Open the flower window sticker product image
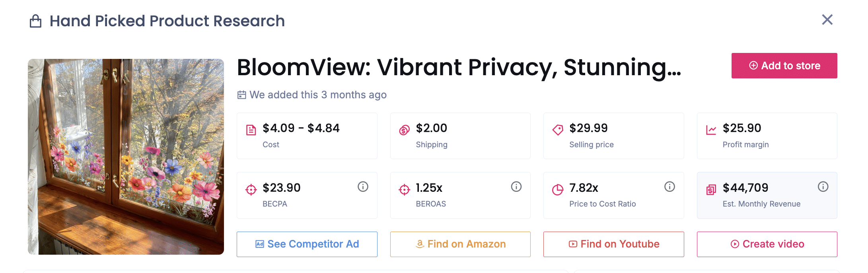Viewport: 868px width, 273px height. click(126, 157)
